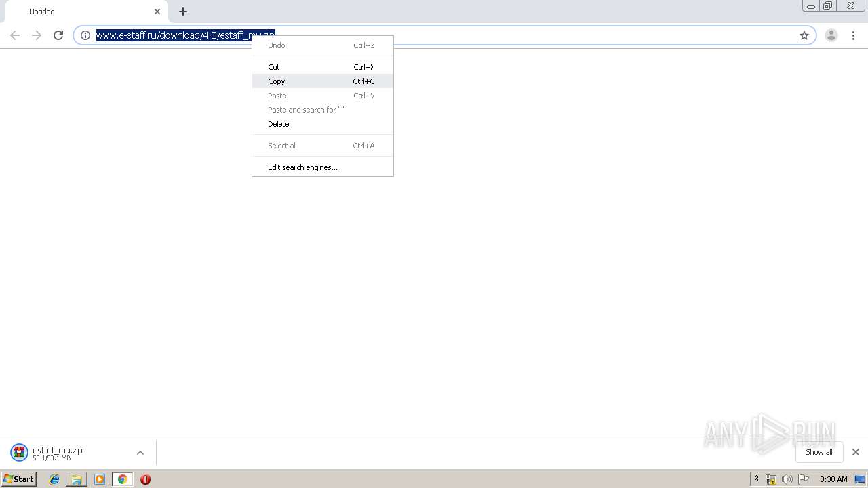The image size is (868, 488).
Task: Choose Paste from the context menu
Action: (x=323, y=96)
